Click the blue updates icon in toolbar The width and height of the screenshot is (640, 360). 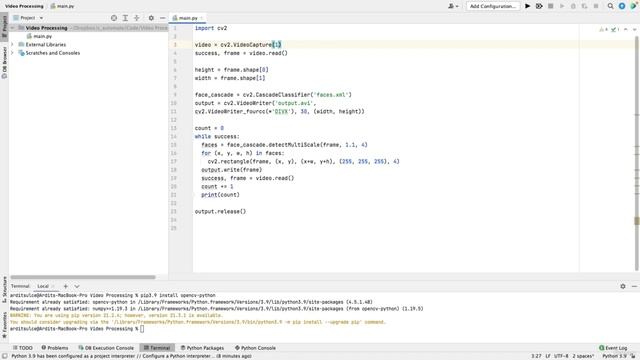[x=622, y=6]
